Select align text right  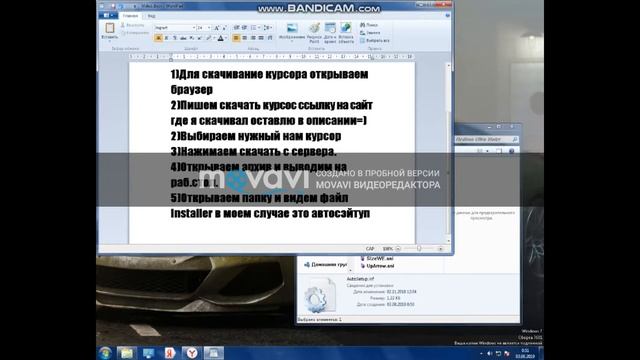tap(253, 38)
